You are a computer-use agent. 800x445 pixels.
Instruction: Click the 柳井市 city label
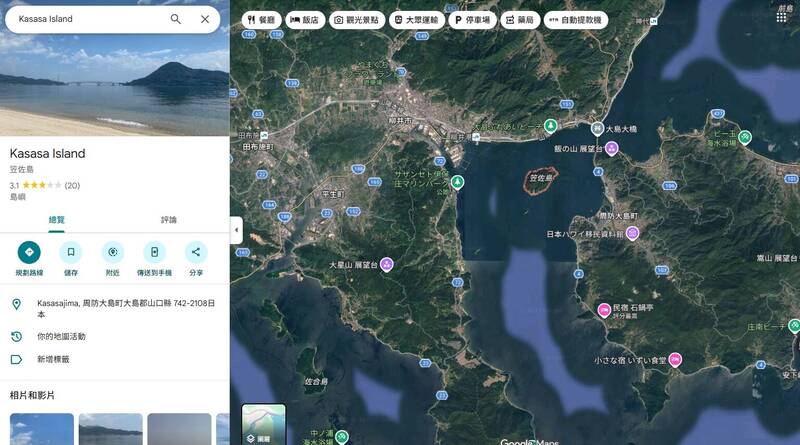[x=400, y=121]
